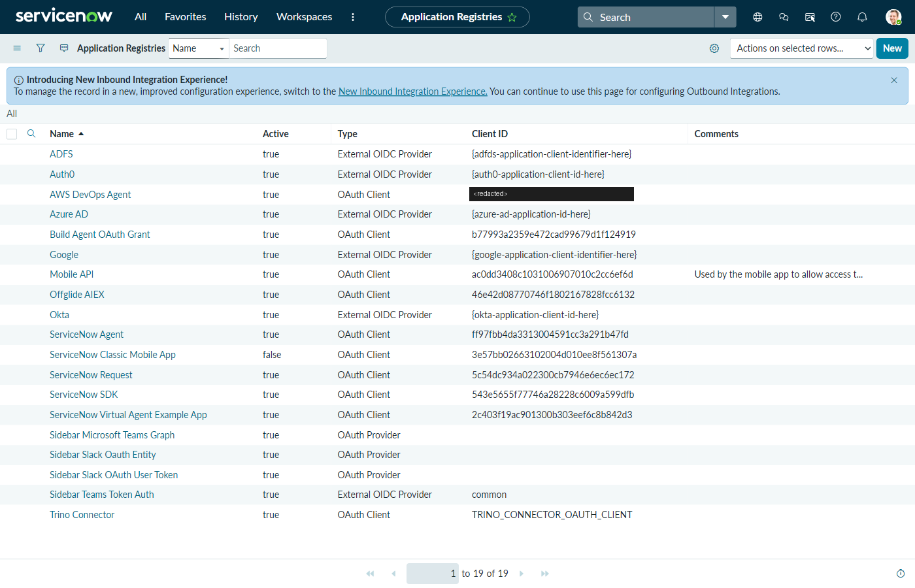Open the Okta record
This screenshot has width=915, height=588.
click(x=59, y=315)
